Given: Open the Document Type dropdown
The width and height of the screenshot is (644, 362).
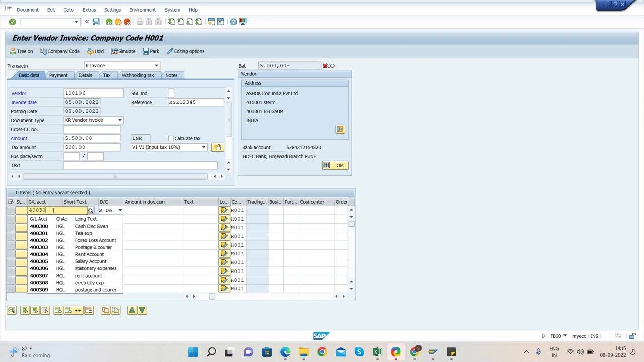Looking at the screenshot, I should click(x=120, y=120).
